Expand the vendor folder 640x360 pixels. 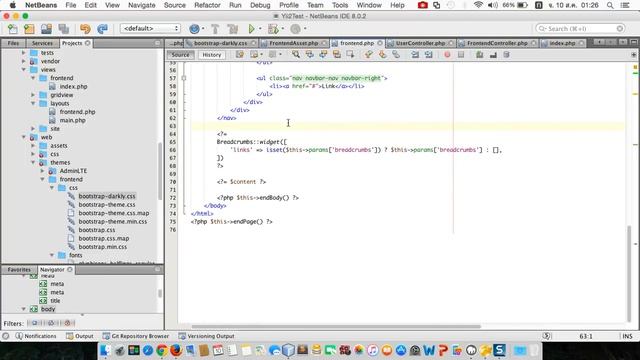tap(24, 61)
